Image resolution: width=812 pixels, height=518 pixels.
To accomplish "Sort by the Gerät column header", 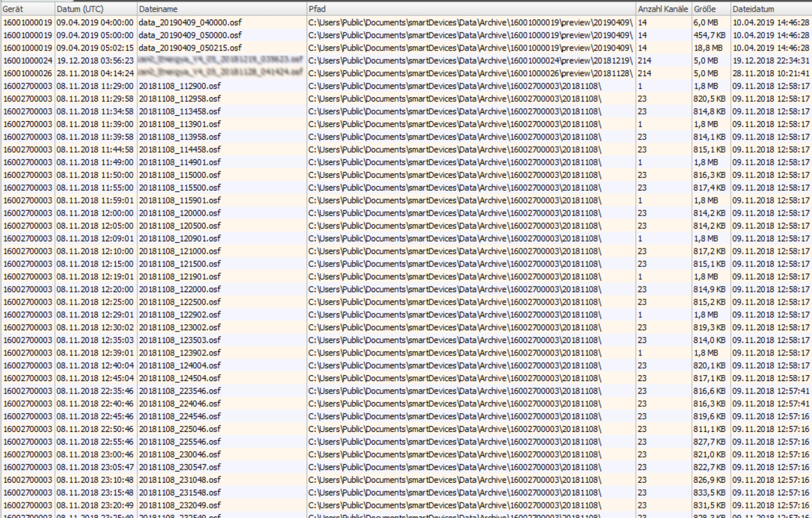I will point(28,9).
